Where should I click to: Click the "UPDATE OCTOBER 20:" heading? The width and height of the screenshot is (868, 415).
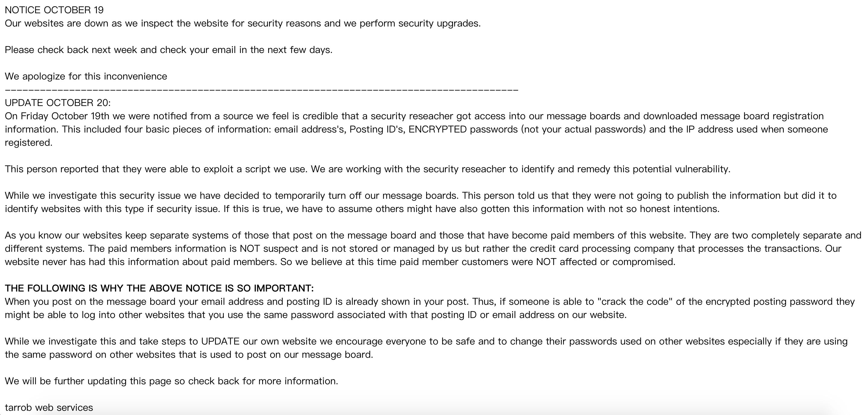click(x=58, y=103)
